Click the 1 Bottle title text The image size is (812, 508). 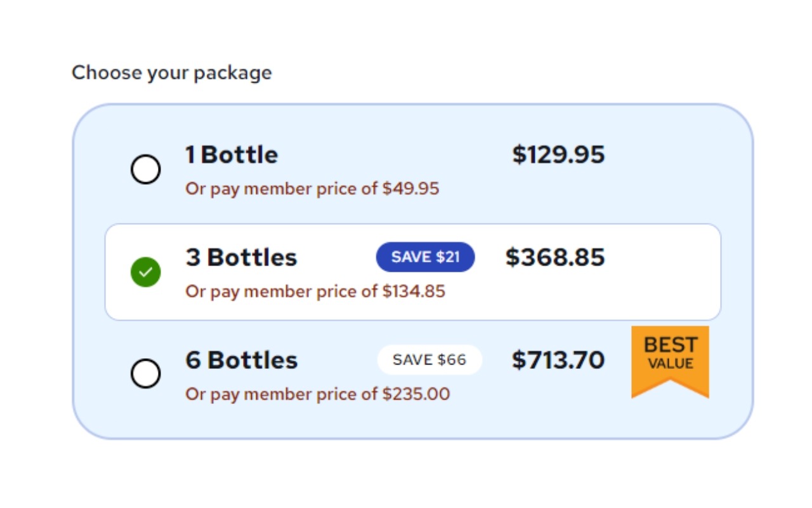(232, 155)
